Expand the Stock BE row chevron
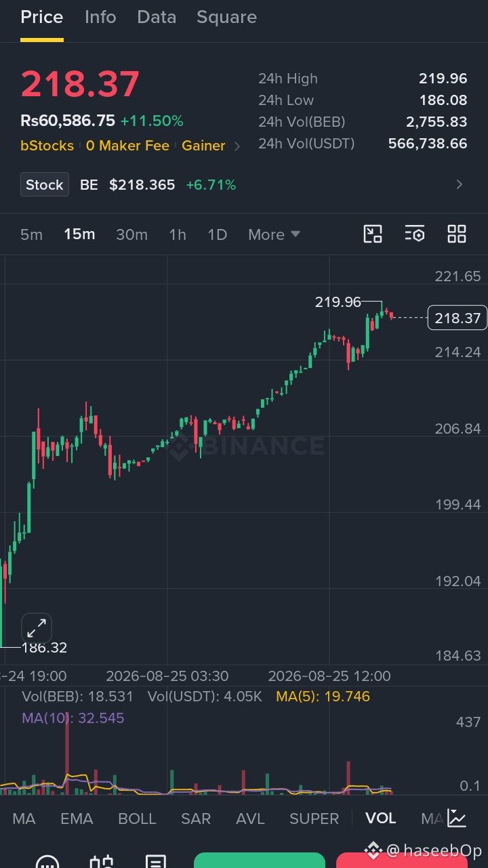The image size is (488, 868). (x=460, y=184)
